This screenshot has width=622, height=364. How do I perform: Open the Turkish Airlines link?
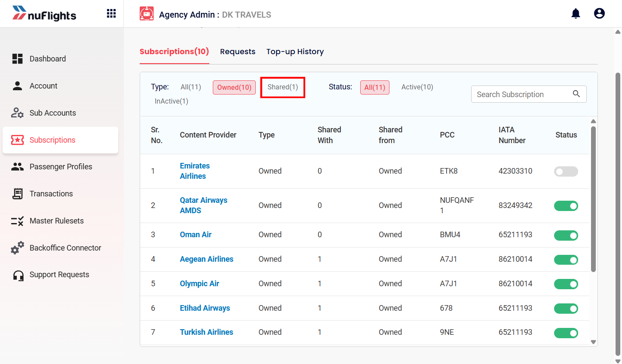pos(206,332)
